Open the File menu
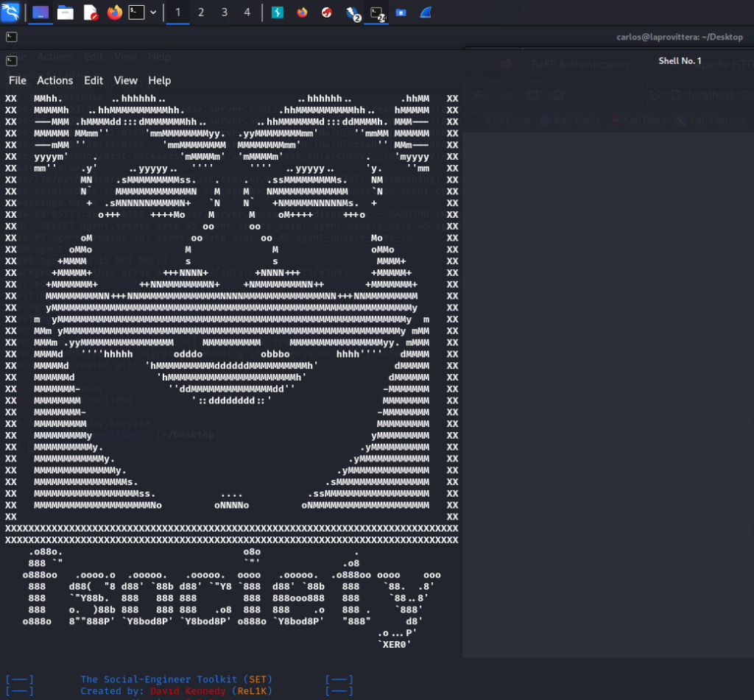Image resolution: width=754 pixels, height=700 pixels. point(18,80)
